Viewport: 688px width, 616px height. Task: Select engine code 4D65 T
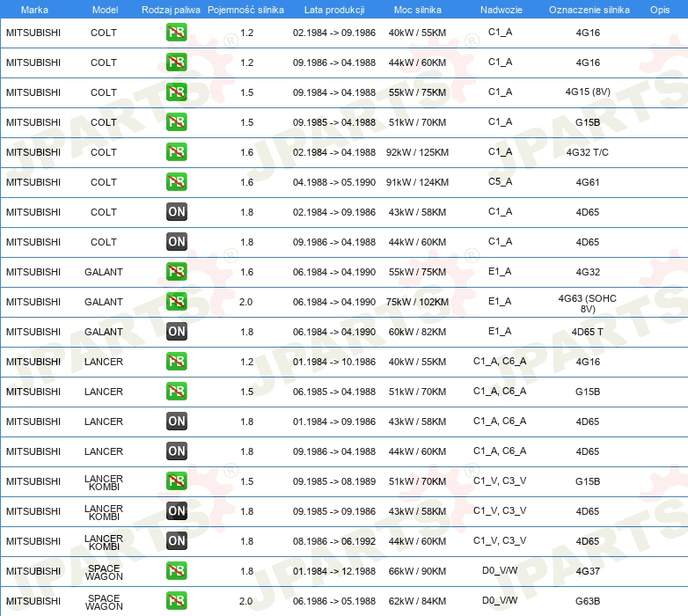point(587,332)
